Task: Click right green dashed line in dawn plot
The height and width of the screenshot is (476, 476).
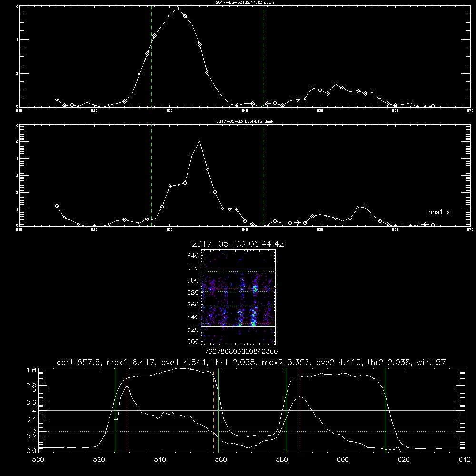Action: tap(263, 58)
